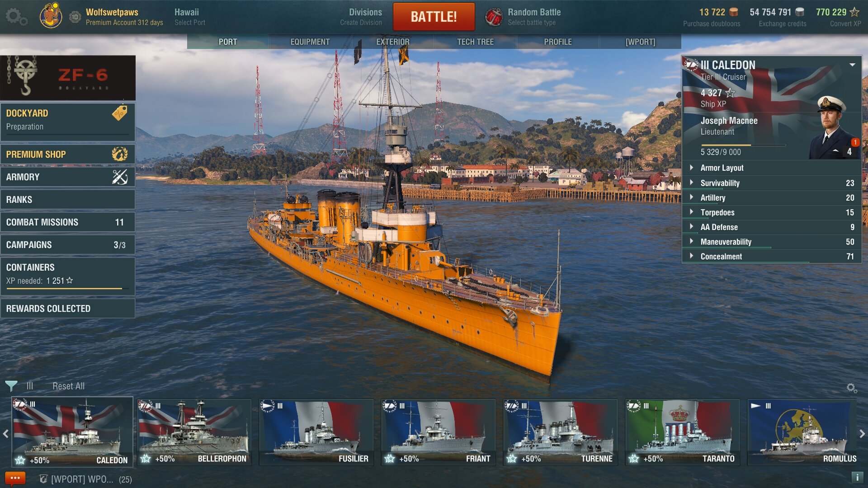
Task: Click the Random Battle type icon
Action: pyautogui.click(x=494, y=17)
